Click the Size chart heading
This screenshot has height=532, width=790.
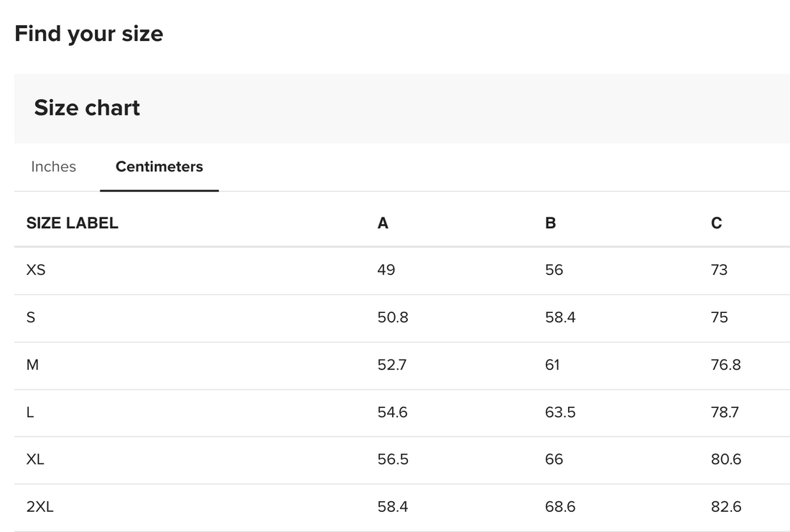87,108
